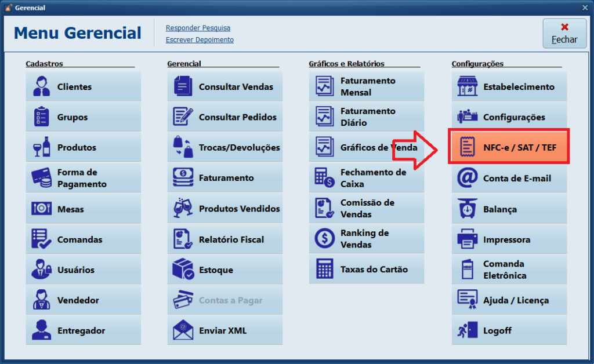The width and height of the screenshot is (594, 364).
Task: Click the Vendedor waiter icon
Action: (x=41, y=299)
